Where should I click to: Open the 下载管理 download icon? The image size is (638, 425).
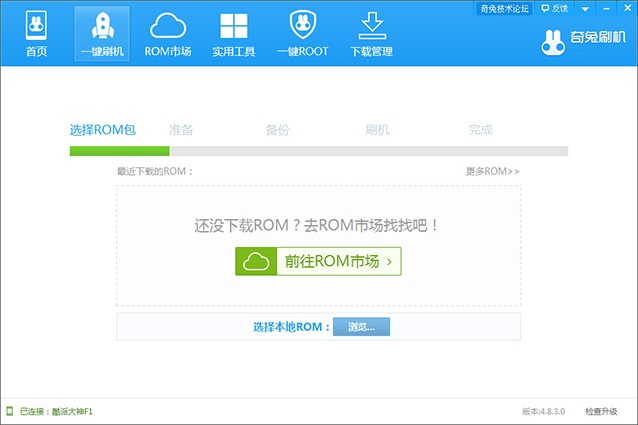coord(371,25)
